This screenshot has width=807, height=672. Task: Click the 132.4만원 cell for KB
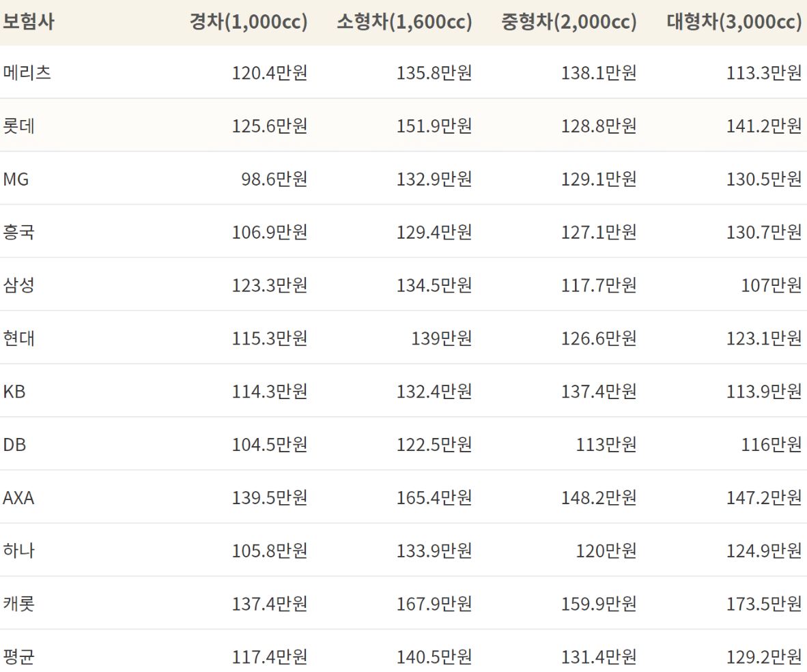434,392
